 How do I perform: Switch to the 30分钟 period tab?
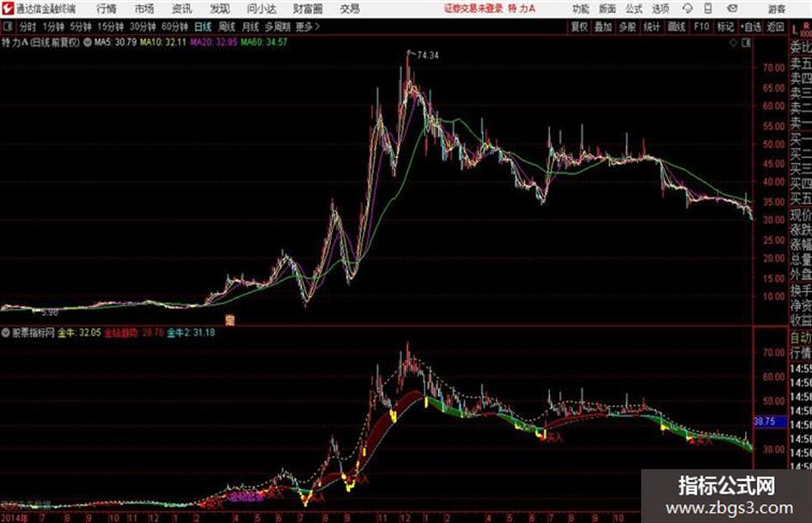click(143, 27)
